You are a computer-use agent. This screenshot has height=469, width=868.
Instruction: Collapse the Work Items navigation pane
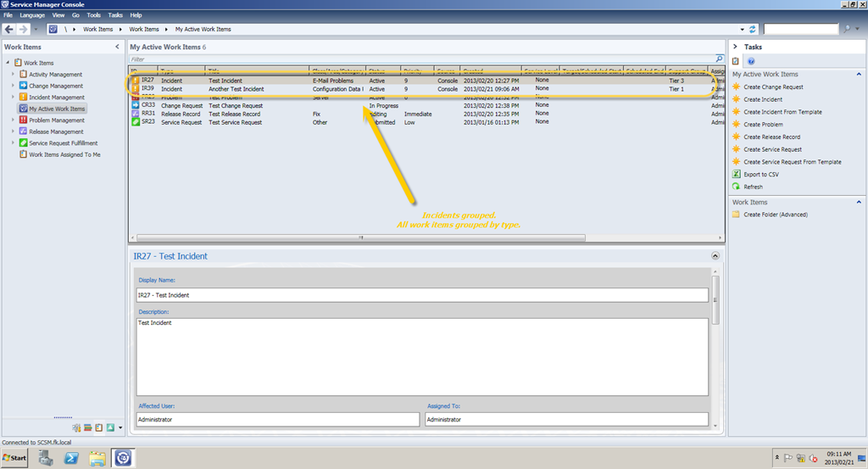(x=117, y=47)
